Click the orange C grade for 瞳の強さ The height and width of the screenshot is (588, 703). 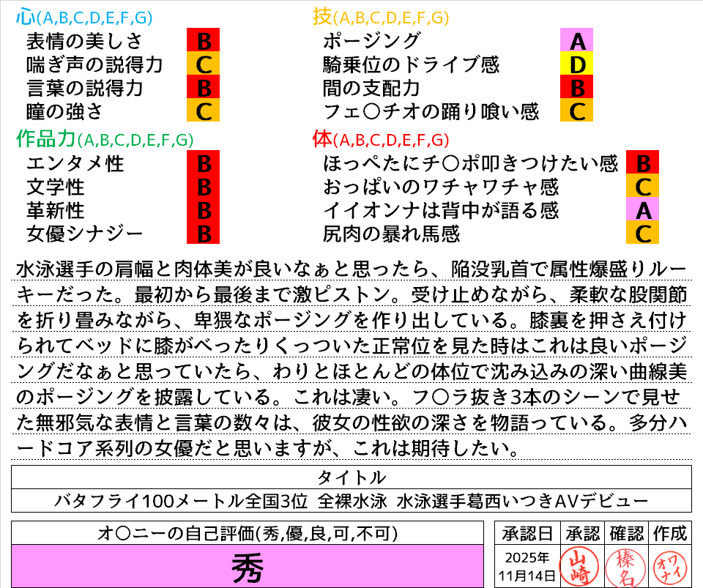click(x=204, y=111)
